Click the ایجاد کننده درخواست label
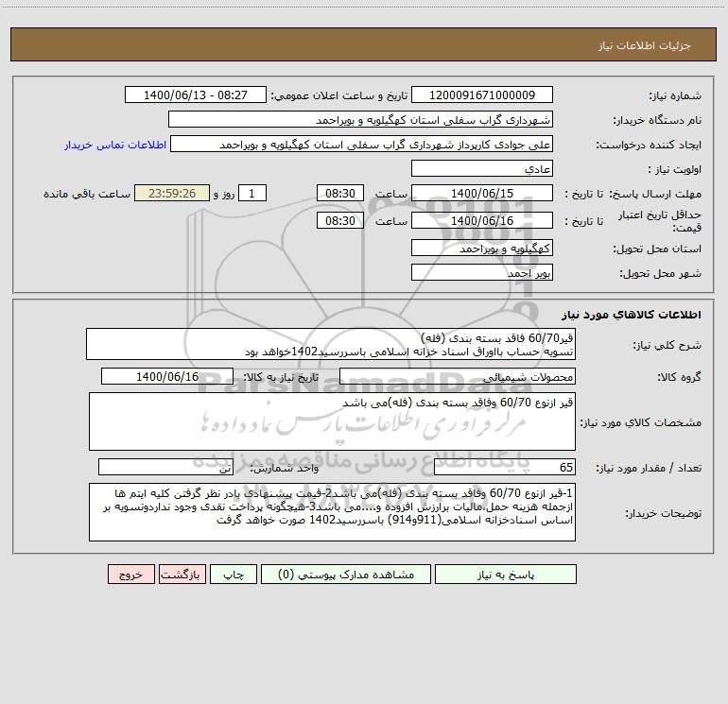The image size is (728, 704). point(649,145)
